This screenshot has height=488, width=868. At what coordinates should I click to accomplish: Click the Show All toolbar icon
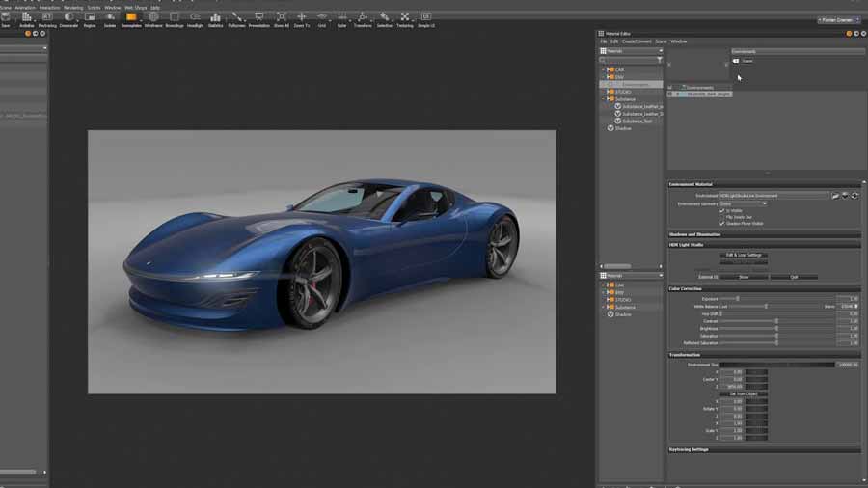281,18
